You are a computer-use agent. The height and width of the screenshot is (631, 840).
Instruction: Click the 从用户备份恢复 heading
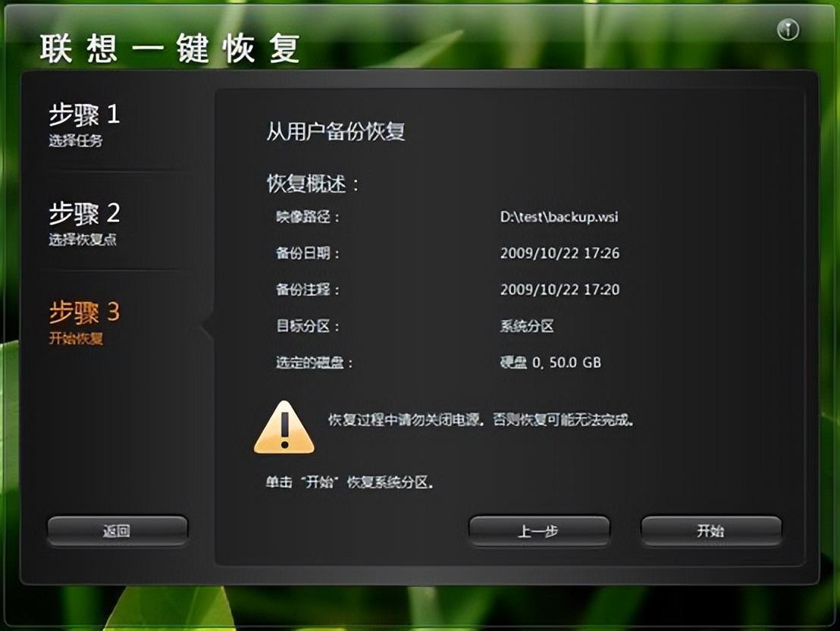[x=336, y=131]
